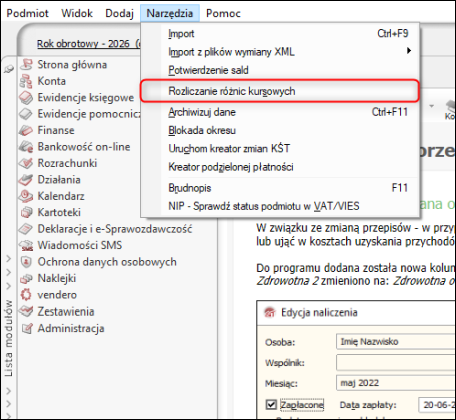Click the side chevron beside vendero

[9, 286]
